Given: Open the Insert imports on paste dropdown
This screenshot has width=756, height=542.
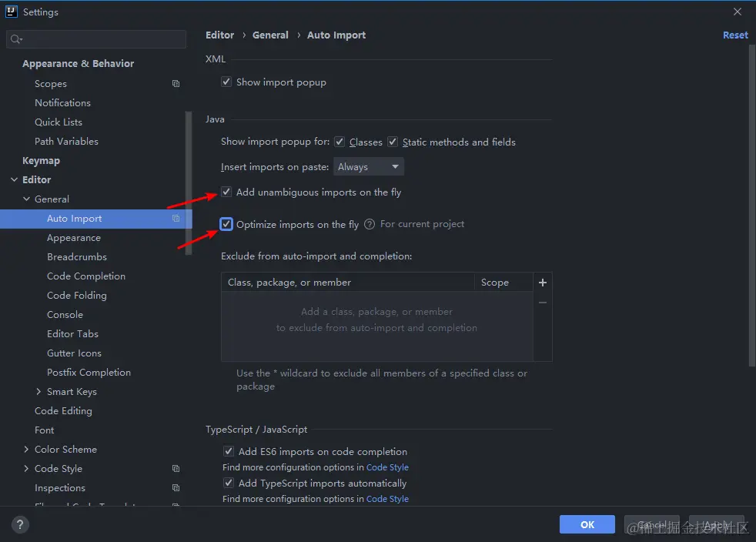Looking at the screenshot, I should click(x=368, y=167).
